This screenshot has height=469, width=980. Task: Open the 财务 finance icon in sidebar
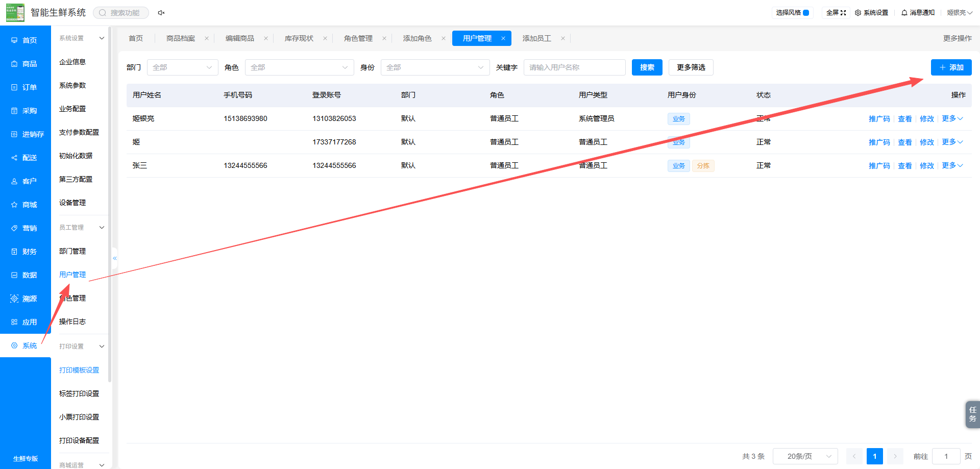pos(14,252)
